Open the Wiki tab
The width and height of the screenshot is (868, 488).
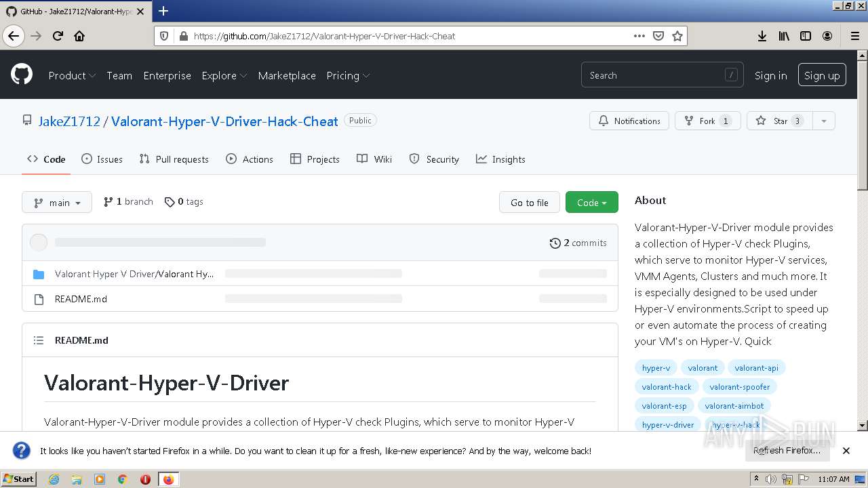pyautogui.click(x=374, y=159)
